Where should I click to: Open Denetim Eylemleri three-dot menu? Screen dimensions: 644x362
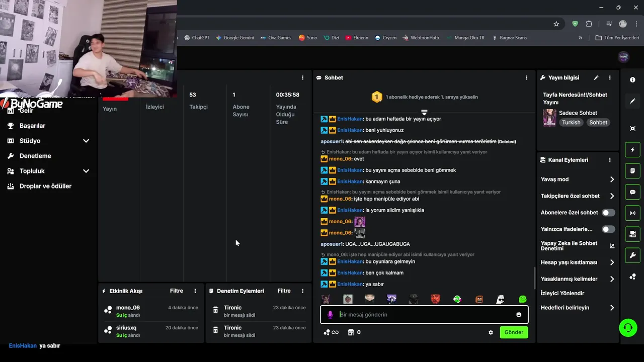click(303, 291)
